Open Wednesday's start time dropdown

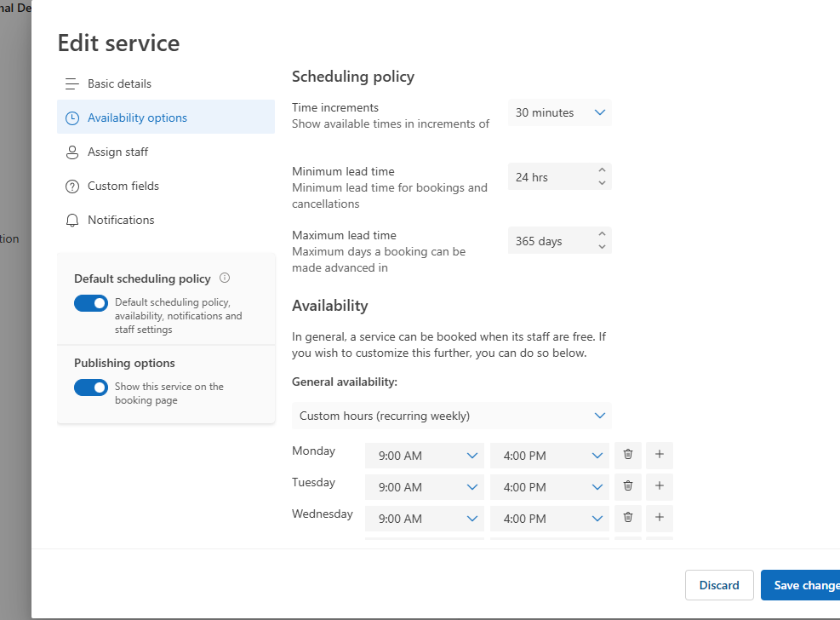pyautogui.click(x=424, y=518)
